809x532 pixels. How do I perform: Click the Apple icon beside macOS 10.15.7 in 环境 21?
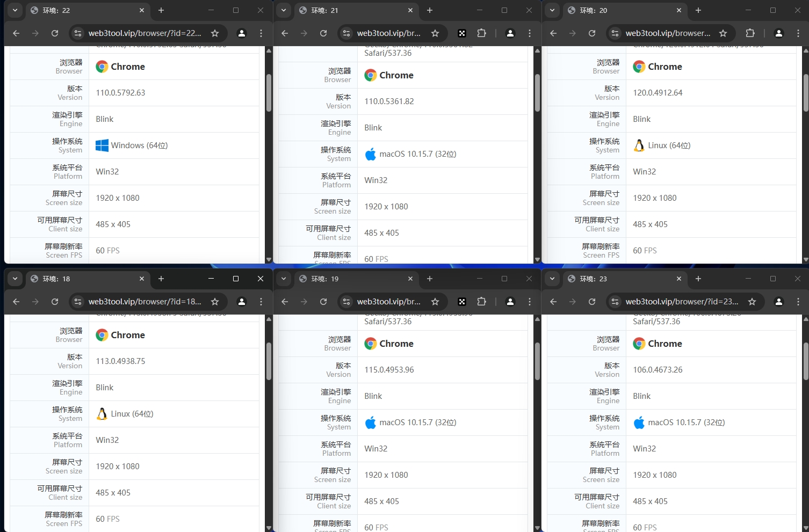point(371,154)
